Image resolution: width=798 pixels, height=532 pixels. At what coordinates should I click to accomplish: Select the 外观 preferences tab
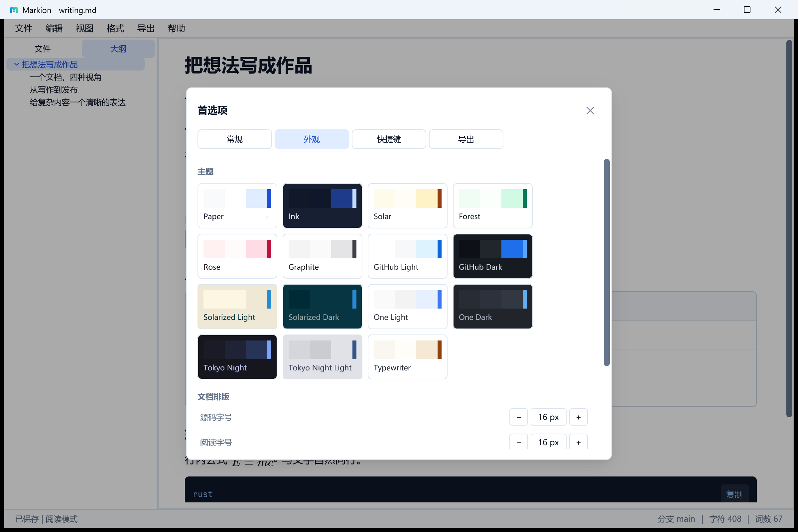tap(312, 139)
